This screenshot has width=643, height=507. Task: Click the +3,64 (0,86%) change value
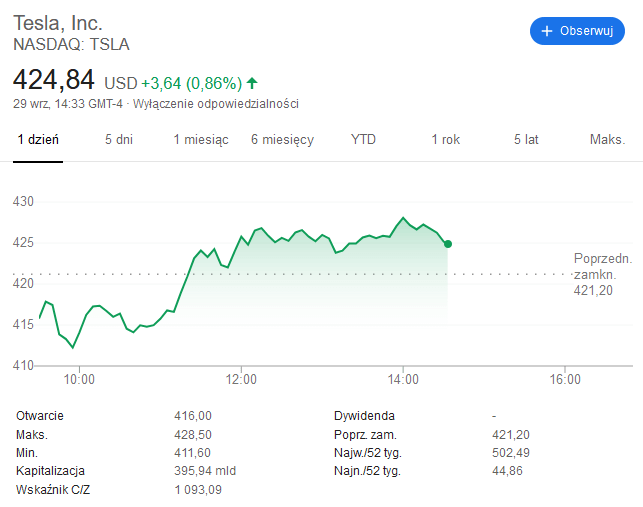tap(192, 83)
